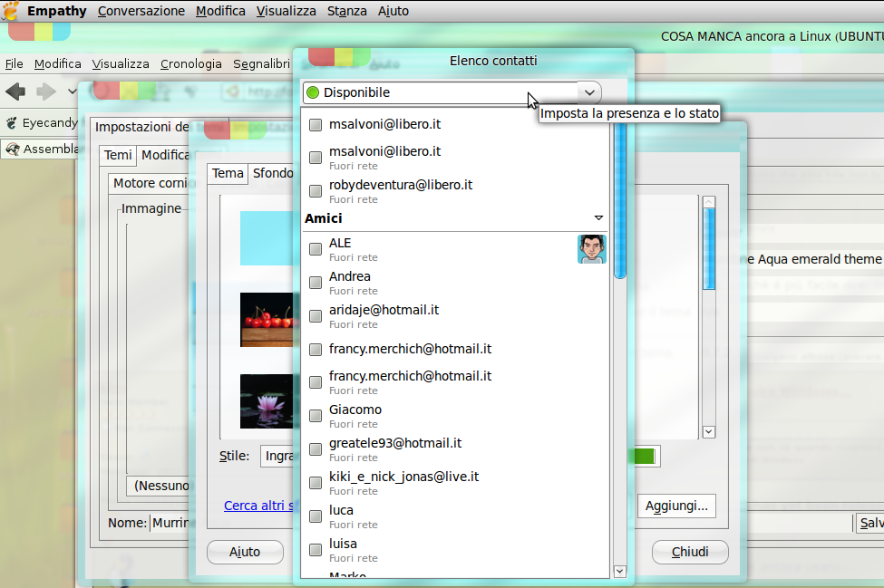Click ALE's avatar picture in contact list
The height and width of the screenshot is (588, 884).
click(591, 249)
